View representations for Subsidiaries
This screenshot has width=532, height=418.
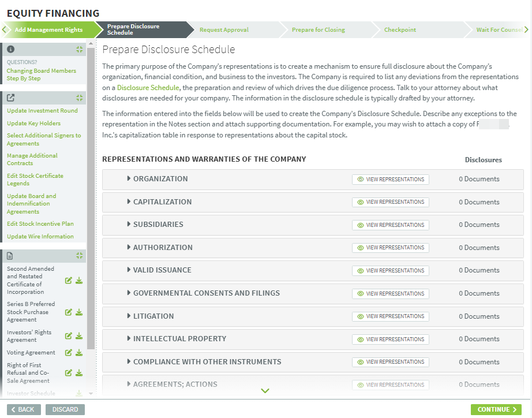[x=390, y=225]
